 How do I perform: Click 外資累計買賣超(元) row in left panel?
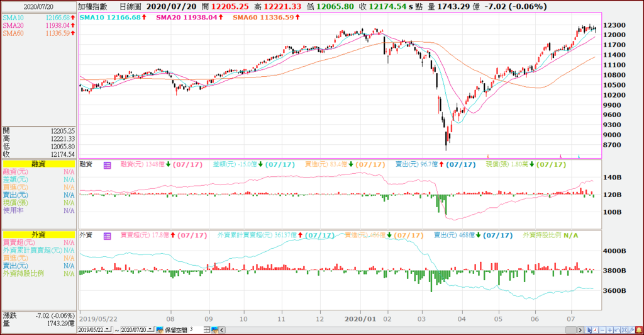pos(39,251)
